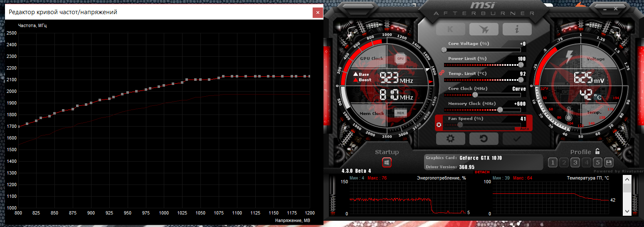The height and width of the screenshot is (227, 644).
Task: Toggle the Windows Startup icon
Action: 387,163
